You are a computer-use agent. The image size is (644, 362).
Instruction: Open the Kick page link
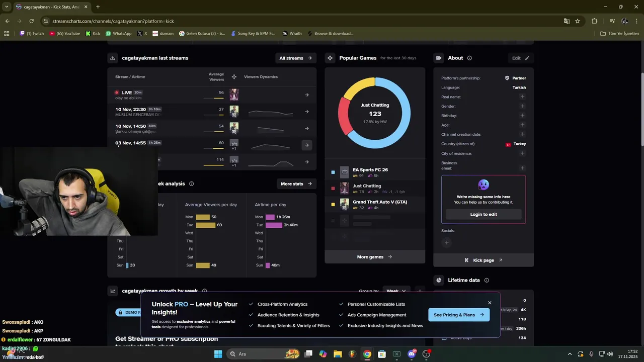(x=484, y=260)
